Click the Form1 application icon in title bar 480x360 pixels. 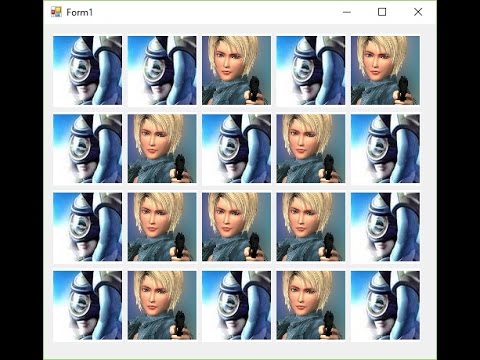56,12
